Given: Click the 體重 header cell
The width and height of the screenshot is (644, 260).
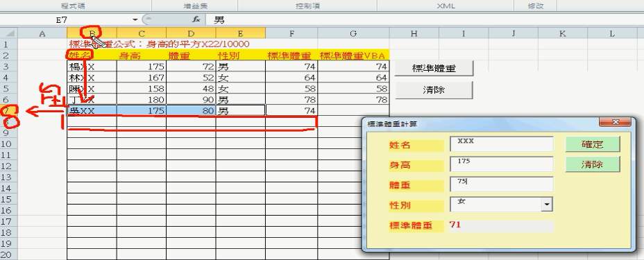Looking at the screenshot, I should pyautogui.click(x=191, y=55).
